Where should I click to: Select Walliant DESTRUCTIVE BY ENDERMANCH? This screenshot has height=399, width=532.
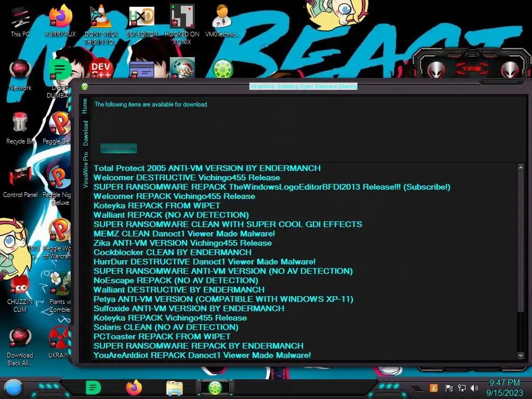click(179, 290)
